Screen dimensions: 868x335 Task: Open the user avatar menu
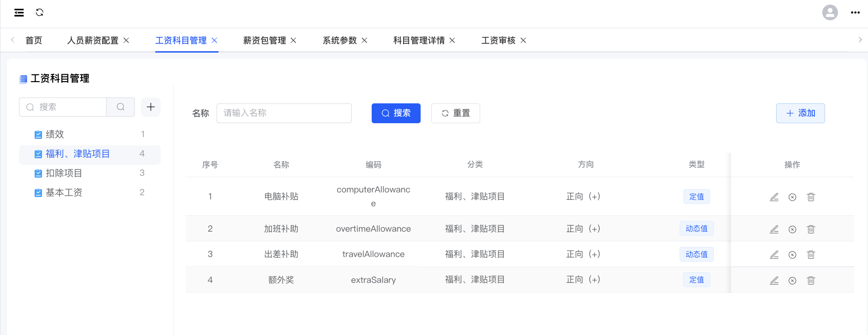(x=830, y=12)
